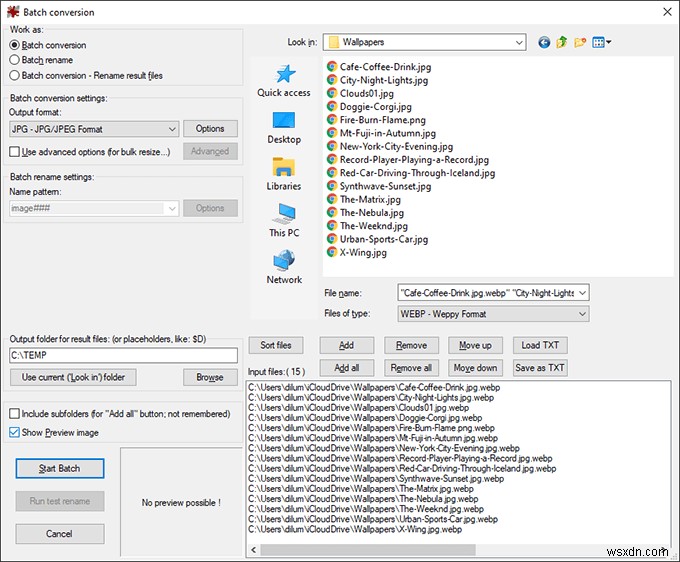This screenshot has height=562, width=680.
Task: Cancel the batch conversion dialog
Action: click(60, 534)
